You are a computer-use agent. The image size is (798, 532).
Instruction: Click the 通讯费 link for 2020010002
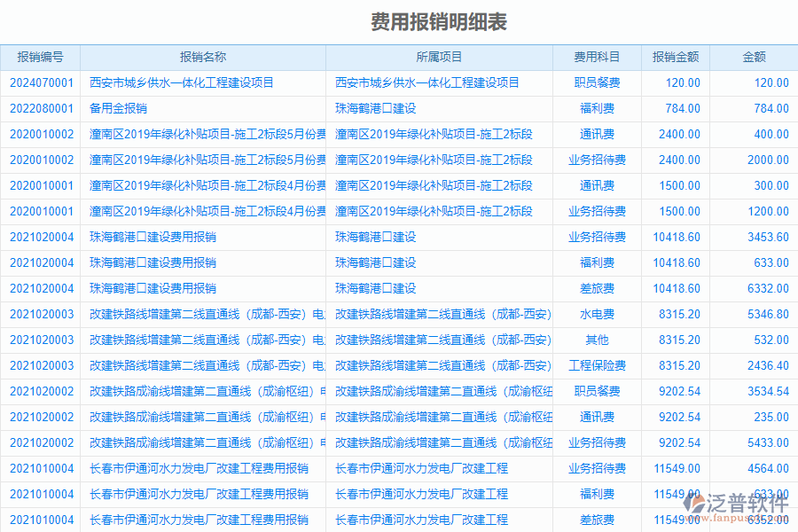[x=598, y=134]
